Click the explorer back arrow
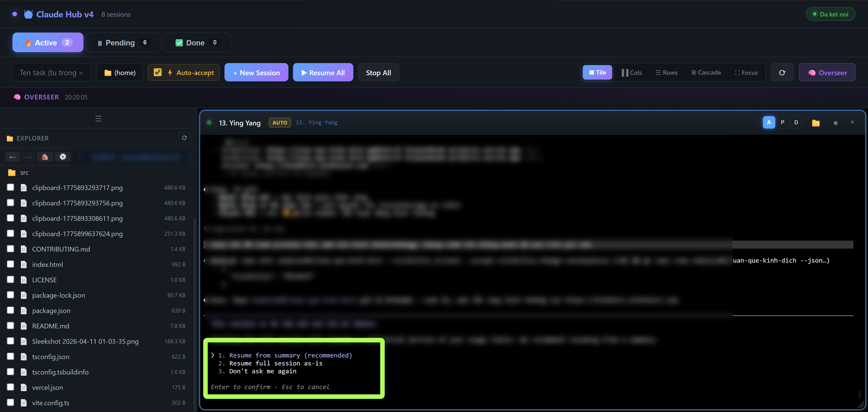The width and height of the screenshot is (868, 412). [12, 157]
